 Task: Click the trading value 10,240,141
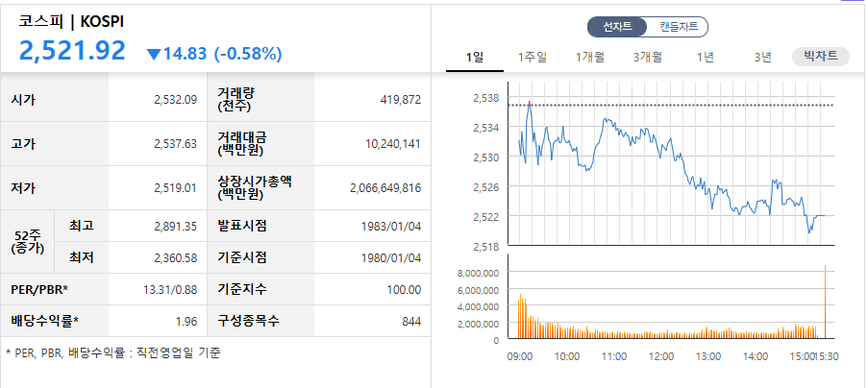coord(393,144)
